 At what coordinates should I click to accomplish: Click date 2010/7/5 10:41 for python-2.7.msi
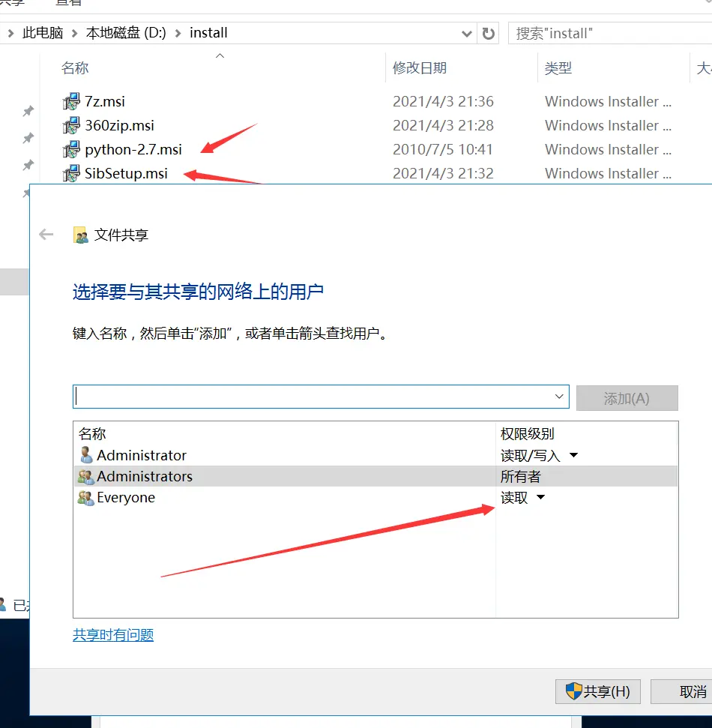(442, 149)
